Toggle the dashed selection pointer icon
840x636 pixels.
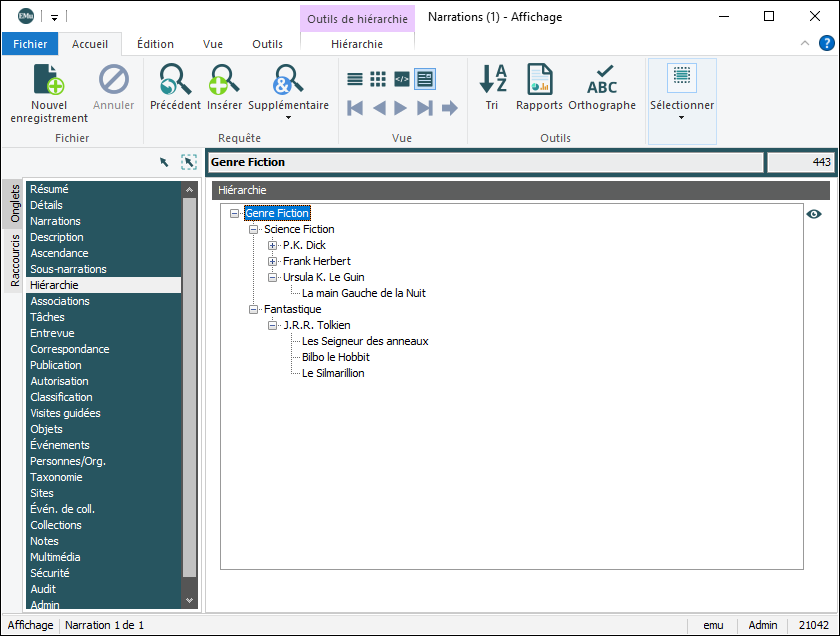(x=188, y=162)
